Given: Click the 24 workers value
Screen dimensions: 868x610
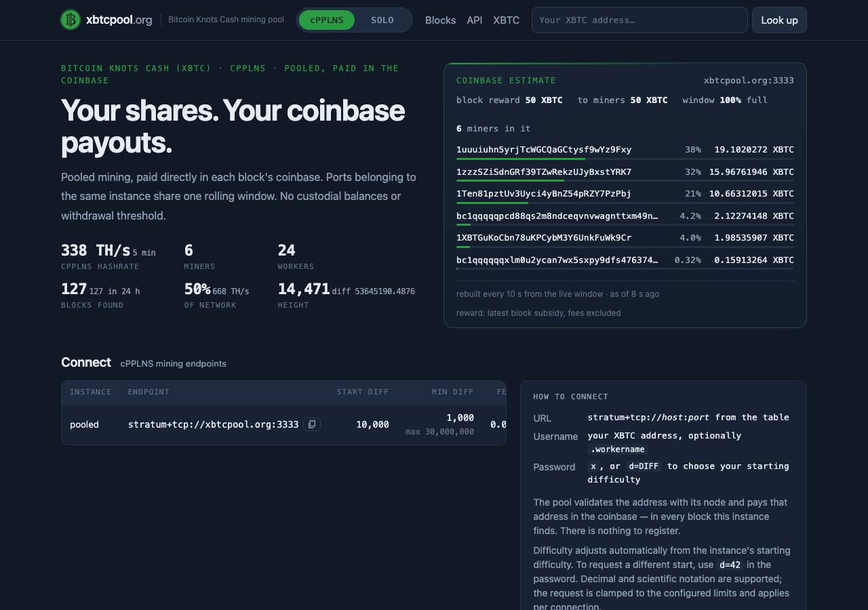Looking at the screenshot, I should 287,250.
